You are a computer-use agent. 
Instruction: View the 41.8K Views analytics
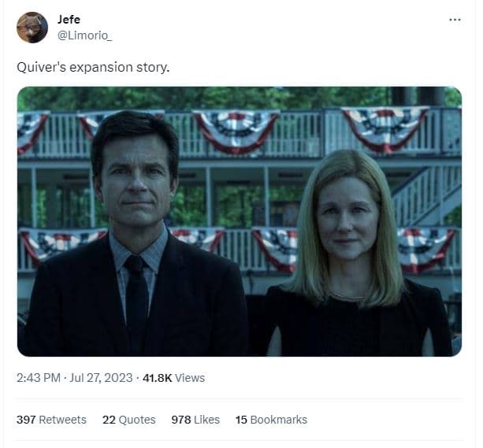[172, 378]
